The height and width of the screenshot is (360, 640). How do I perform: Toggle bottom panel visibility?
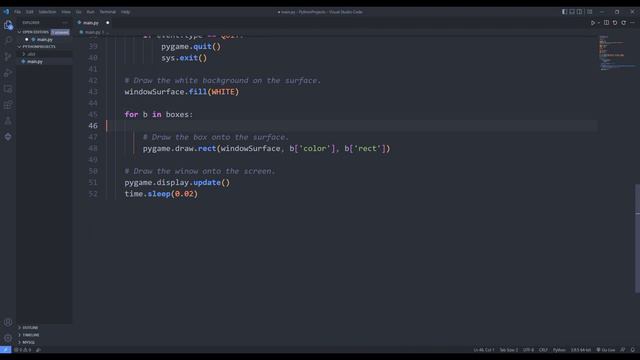point(572,12)
